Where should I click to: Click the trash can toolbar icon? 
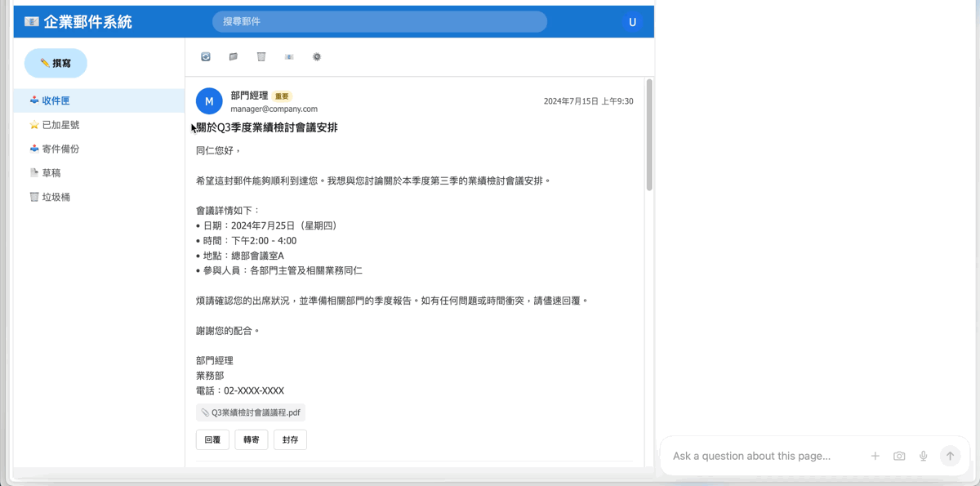point(261,57)
